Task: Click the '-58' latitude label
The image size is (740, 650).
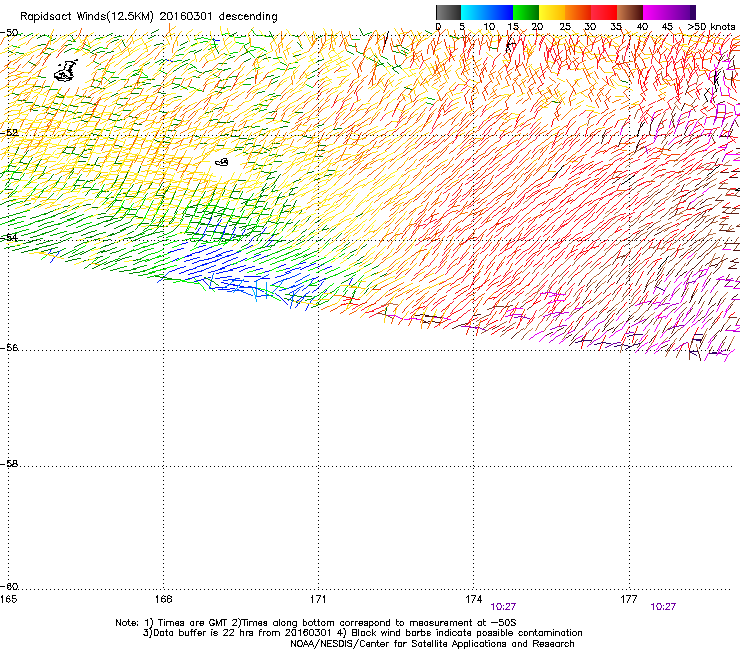Action: pyautogui.click(x=9, y=464)
